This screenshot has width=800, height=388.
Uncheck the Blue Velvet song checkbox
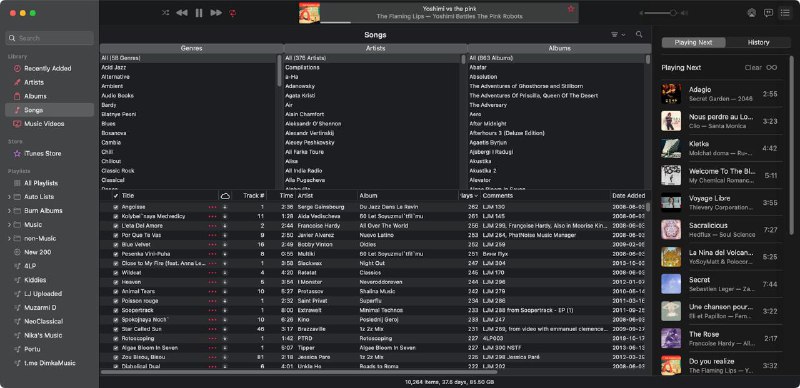click(x=116, y=245)
